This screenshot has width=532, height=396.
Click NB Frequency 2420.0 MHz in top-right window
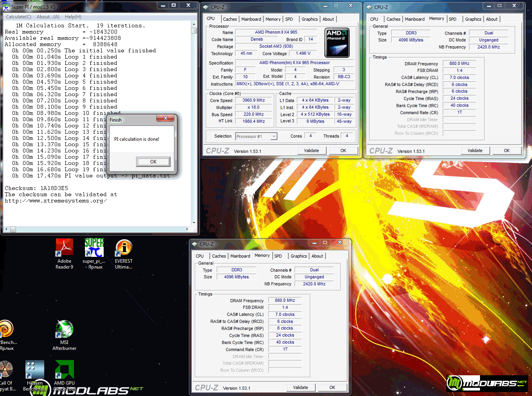489,47
